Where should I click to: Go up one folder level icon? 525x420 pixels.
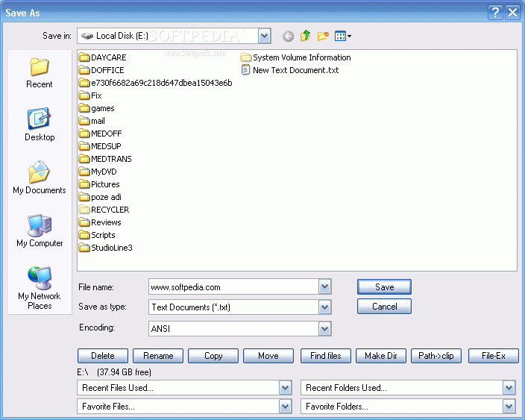305,36
